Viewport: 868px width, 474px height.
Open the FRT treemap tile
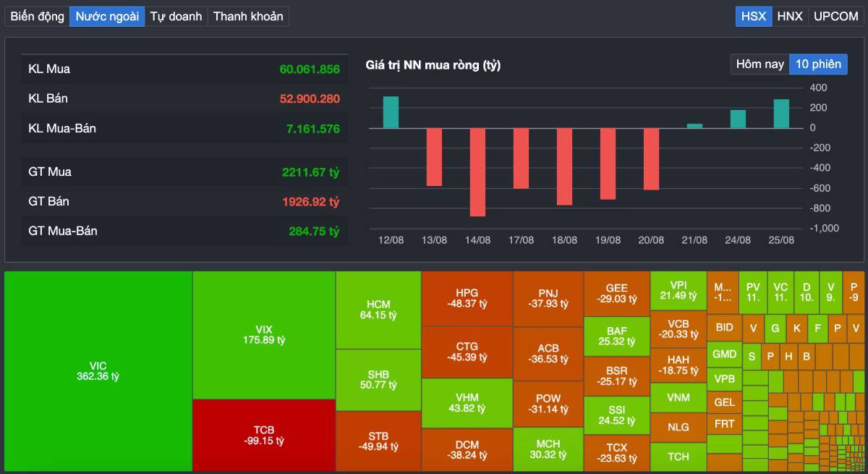(x=724, y=424)
